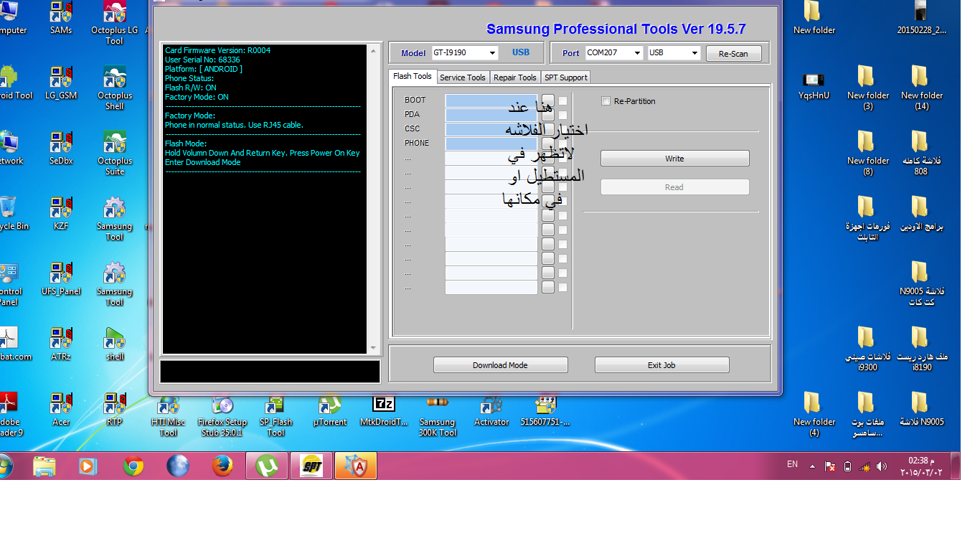Check the CSC row checkbox
The width and height of the screenshot is (980, 551).
point(562,129)
